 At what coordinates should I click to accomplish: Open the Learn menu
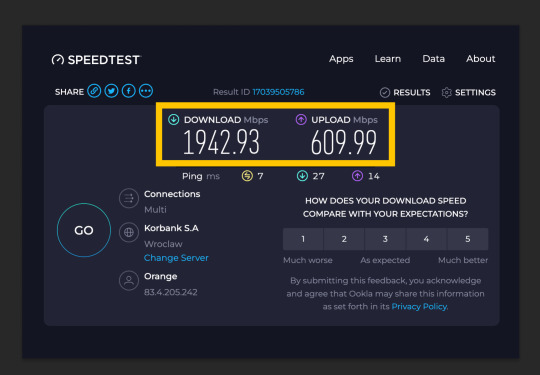[388, 59]
